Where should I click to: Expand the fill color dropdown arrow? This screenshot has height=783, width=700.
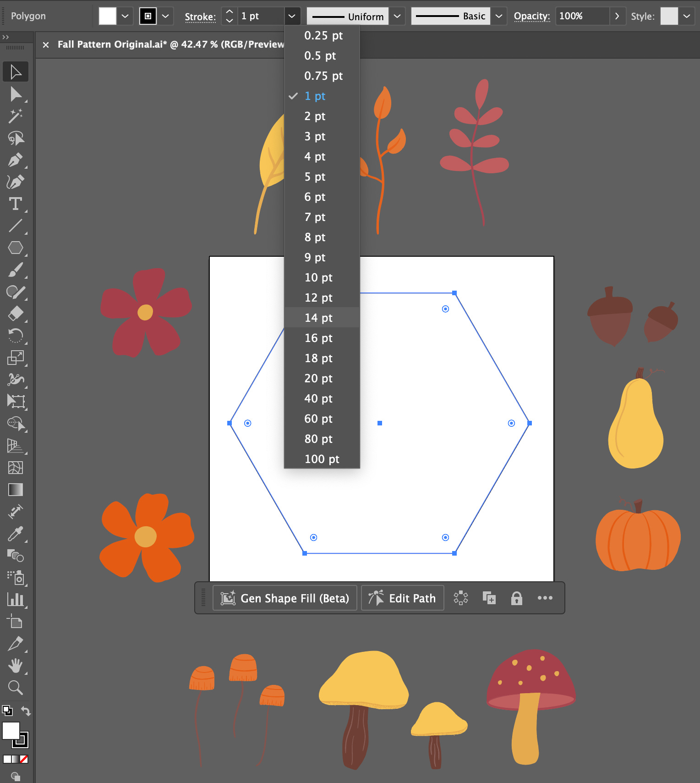coord(125,16)
